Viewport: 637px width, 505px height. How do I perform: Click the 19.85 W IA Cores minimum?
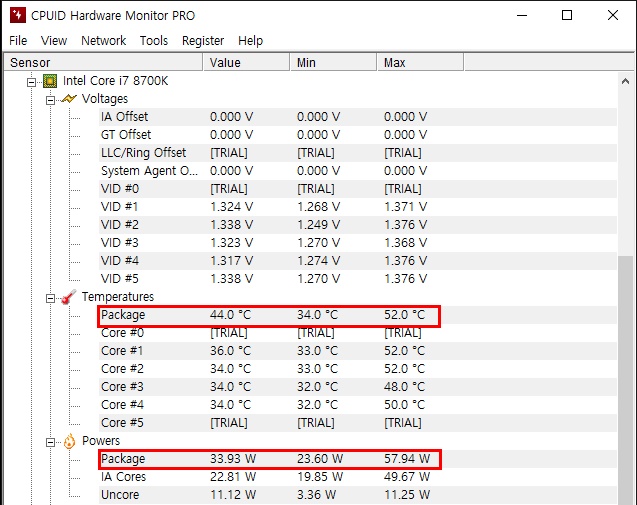tap(320, 477)
